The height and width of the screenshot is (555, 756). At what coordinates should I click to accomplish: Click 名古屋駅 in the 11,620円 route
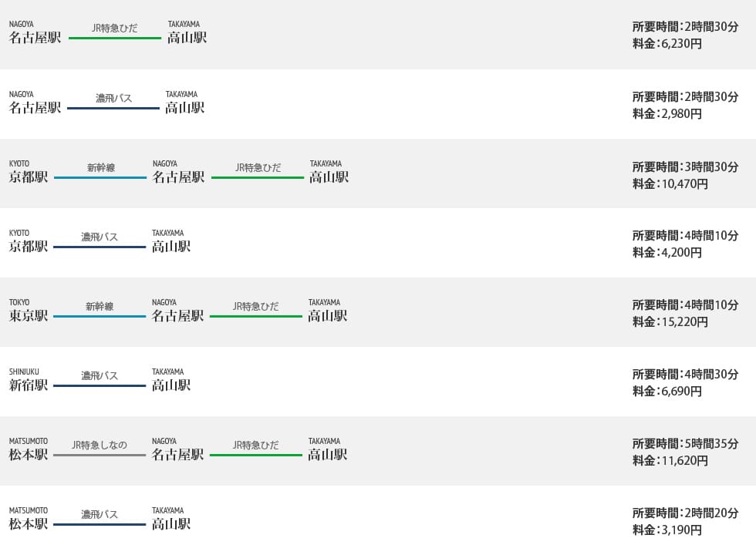[x=178, y=455]
